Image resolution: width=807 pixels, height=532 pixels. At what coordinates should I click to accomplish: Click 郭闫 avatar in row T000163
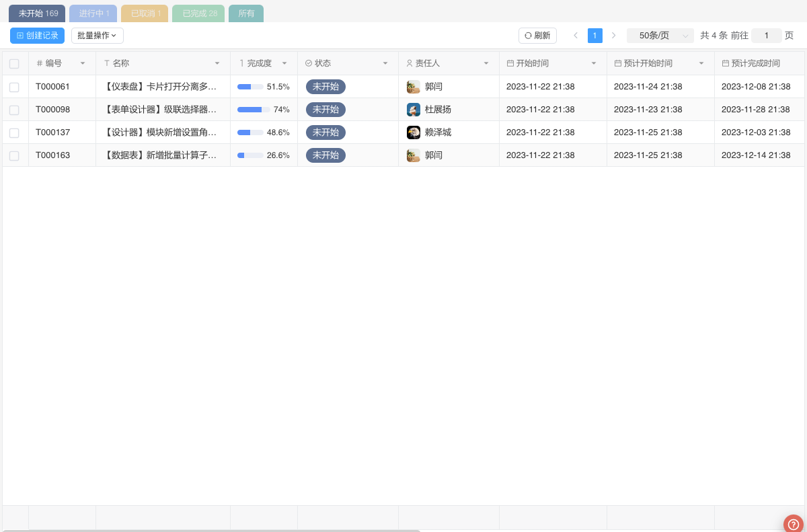pyautogui.click(x=414, y=155)
